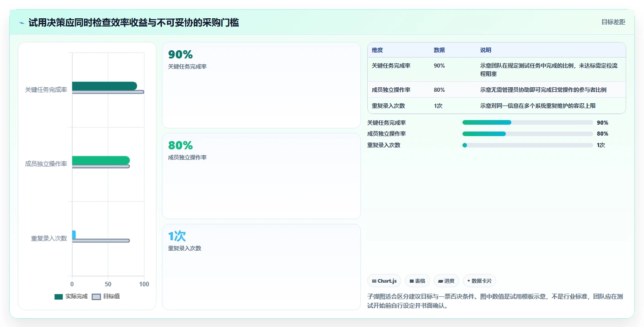Click the 数据 table column header

439,50
